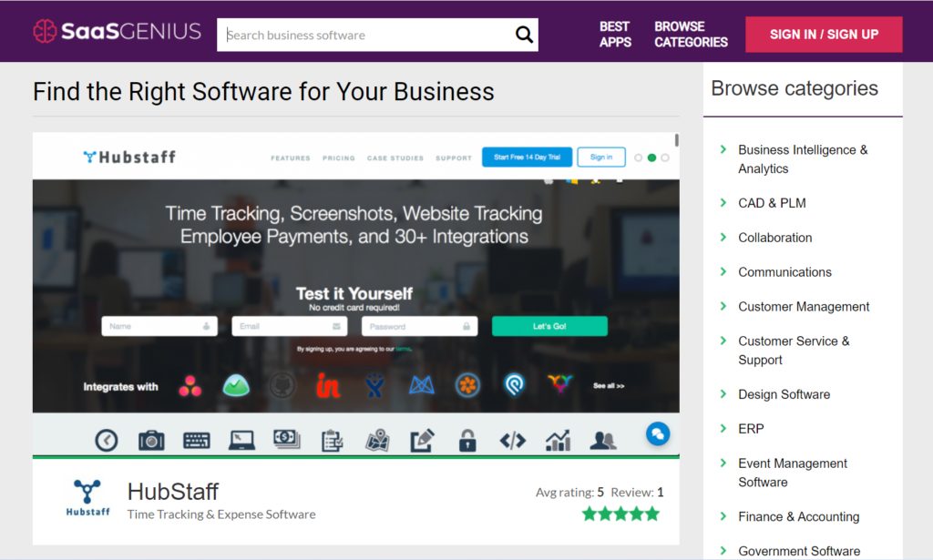Screen dimensions: 933x560
Task: Click the code brackets API feature icon
Action: 512,441
